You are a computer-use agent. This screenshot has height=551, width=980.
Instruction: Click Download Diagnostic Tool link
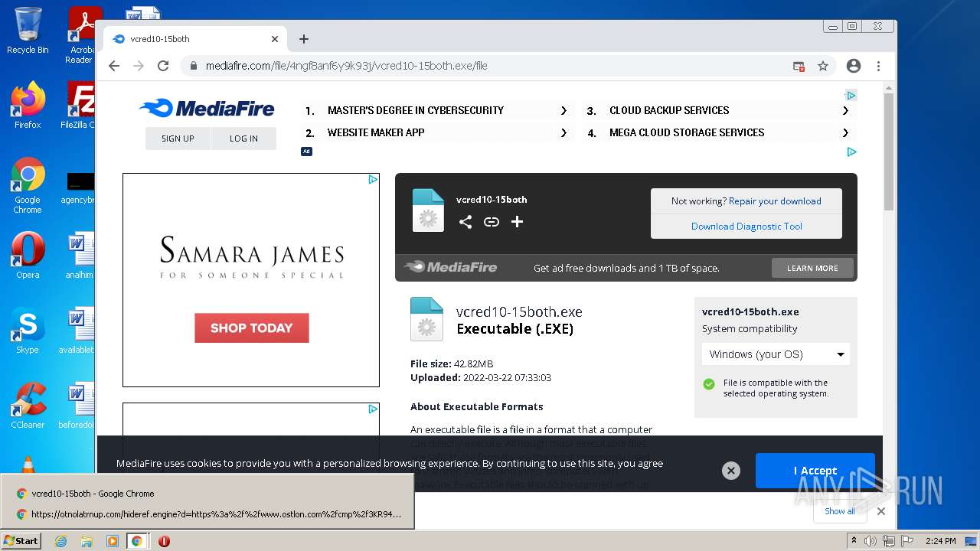tap(746, 227)
